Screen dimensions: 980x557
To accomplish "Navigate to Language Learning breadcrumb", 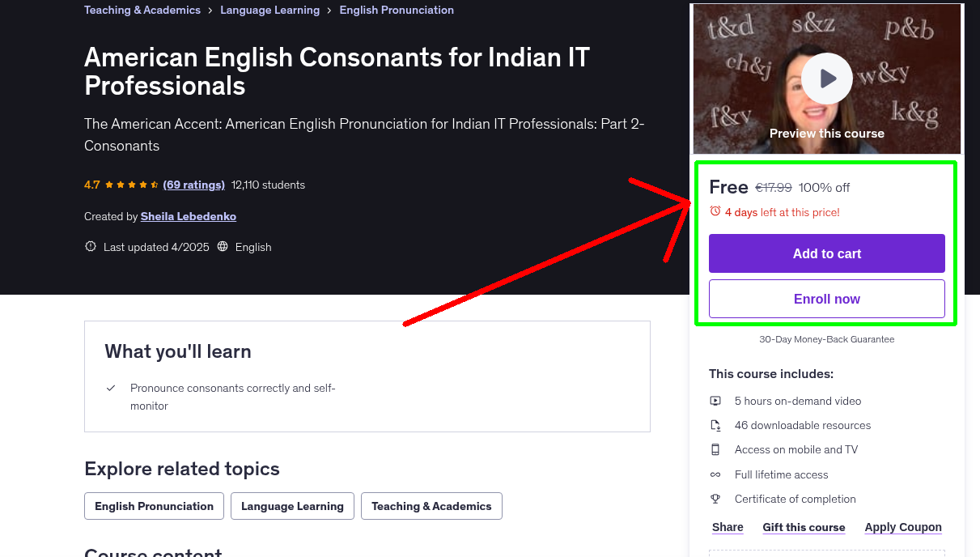I will 269,10.
